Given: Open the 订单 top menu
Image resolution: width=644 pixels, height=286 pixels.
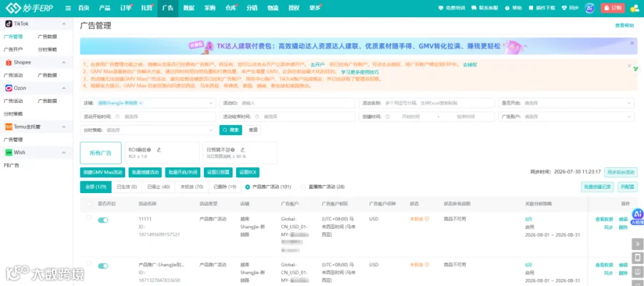Looking at the screenshot, I should click(x=126, y=8).
